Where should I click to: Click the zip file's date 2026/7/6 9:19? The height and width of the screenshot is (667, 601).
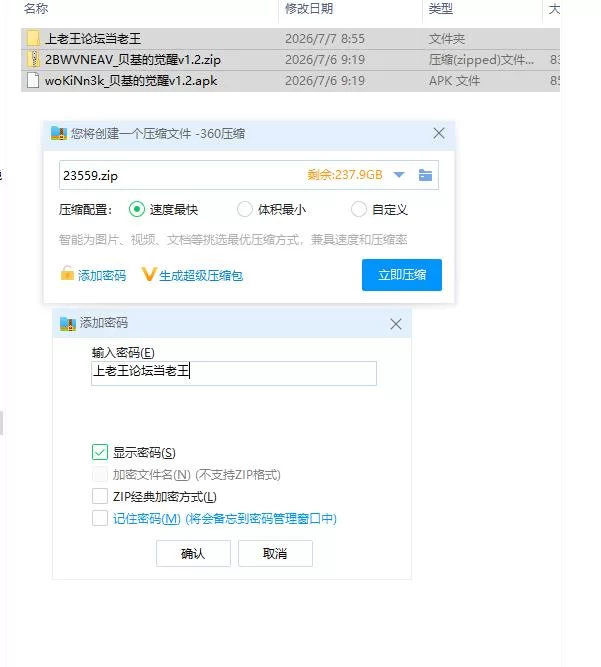point(325,60)
